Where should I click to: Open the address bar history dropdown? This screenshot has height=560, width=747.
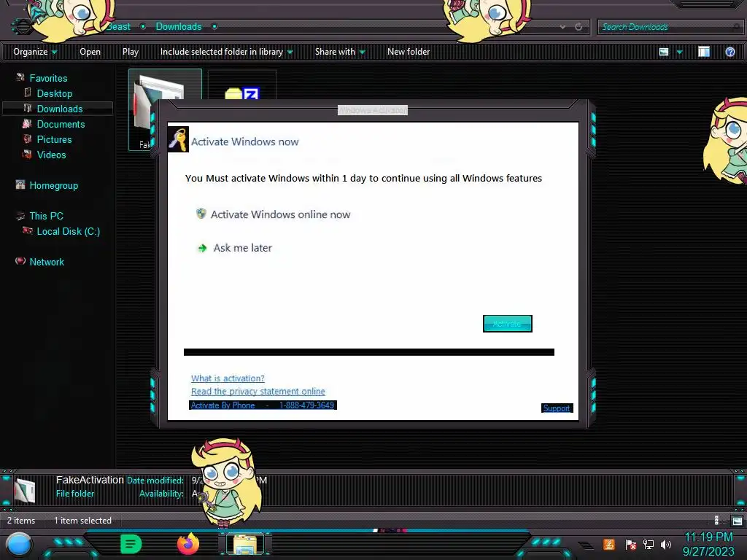562,27
